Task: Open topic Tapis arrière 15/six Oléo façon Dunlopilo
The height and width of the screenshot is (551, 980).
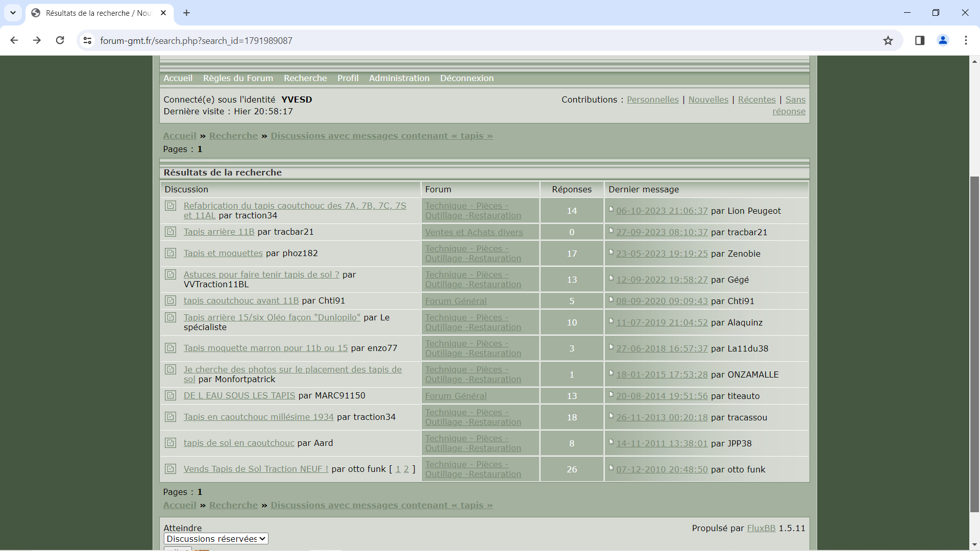Action: (272, 317)
